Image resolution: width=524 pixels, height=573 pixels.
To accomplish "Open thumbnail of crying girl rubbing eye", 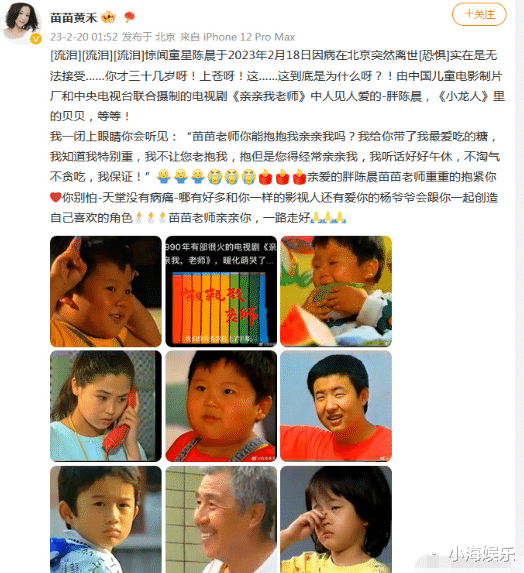I will pos(336,519).
